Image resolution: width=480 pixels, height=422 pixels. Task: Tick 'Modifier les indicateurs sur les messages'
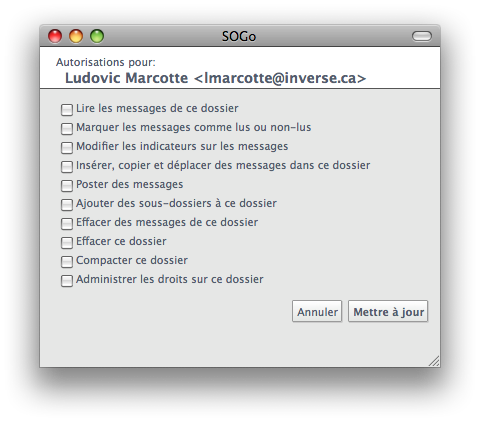[67, 147]
